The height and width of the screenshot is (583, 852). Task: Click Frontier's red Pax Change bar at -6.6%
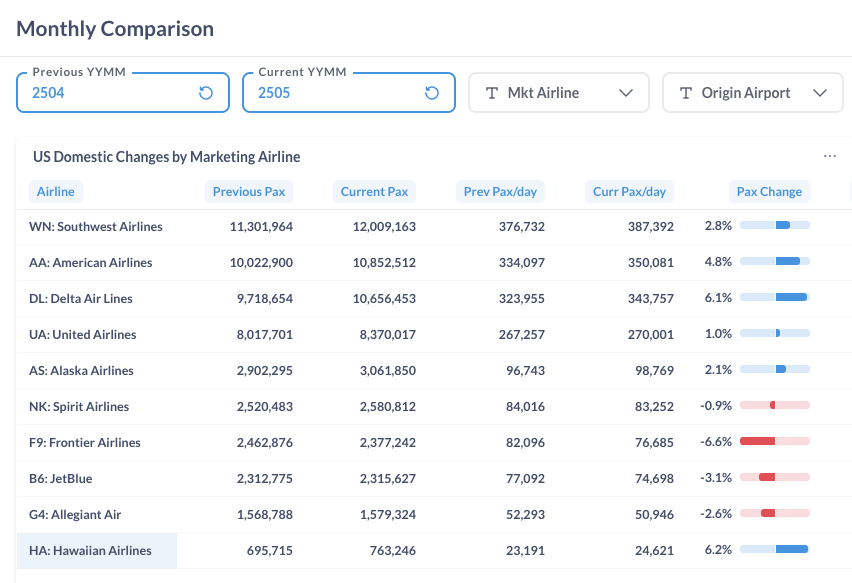click(x=775, y=441)
